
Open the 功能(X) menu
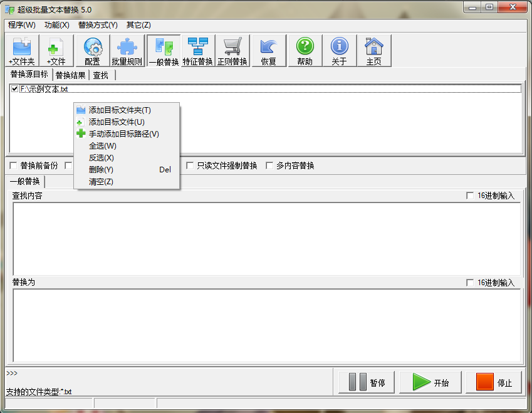56,25
